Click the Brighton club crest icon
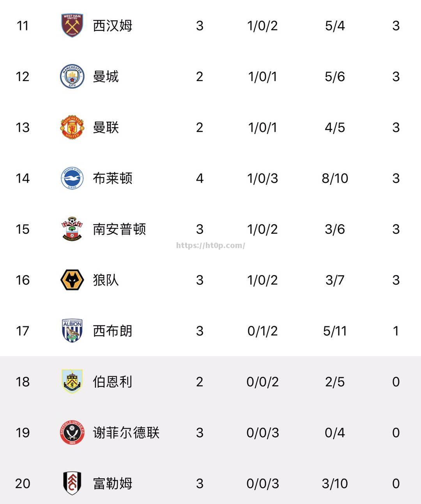Image resolution: width=421 pixels, height=504 pixels. [x=72, y=178]
